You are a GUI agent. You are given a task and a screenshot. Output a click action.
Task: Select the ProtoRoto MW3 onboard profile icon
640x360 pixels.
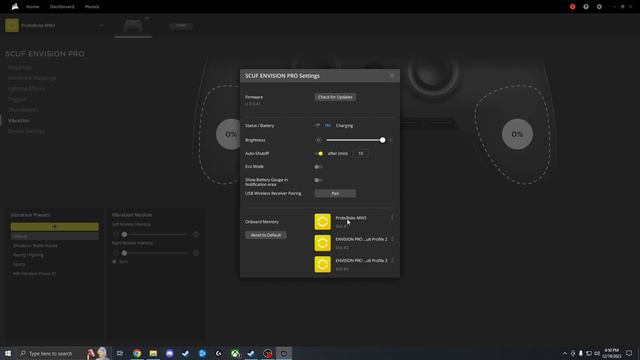point(322,222)
